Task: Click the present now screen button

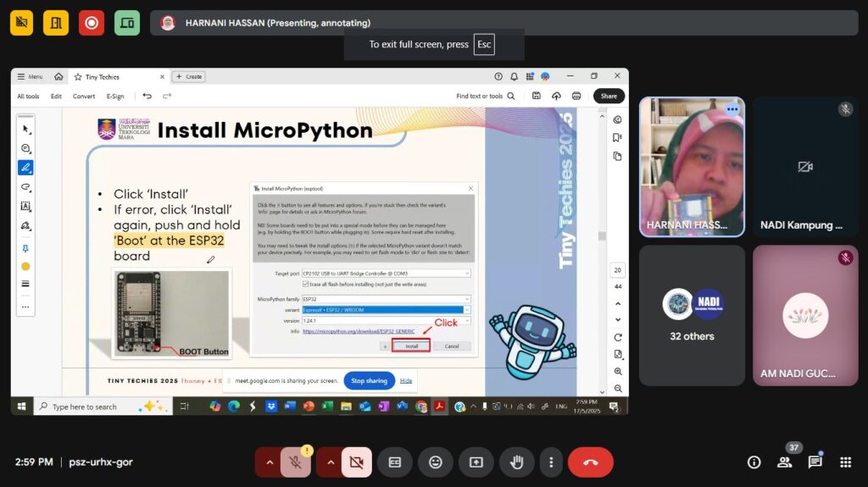Action: pyautogui.click(x=476, y=462)
